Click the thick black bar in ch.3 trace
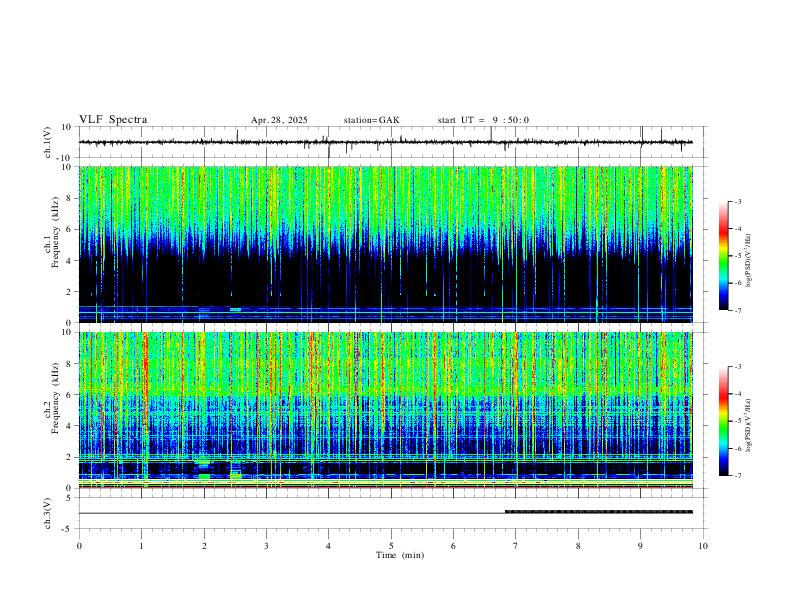792x612 pixels. 599,512
